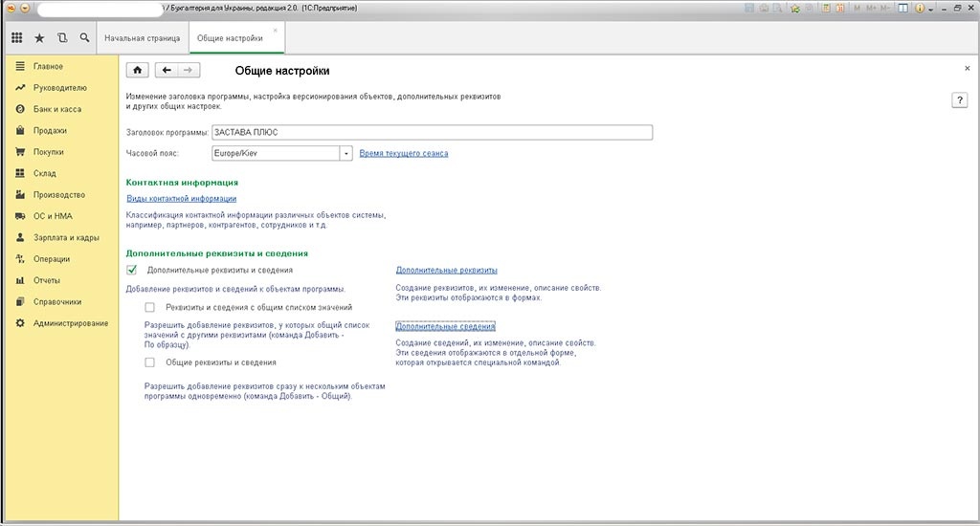Open 'Администрирование' in the sidebar
Viewport: 980px width, 526px height.
click(70, 323)
